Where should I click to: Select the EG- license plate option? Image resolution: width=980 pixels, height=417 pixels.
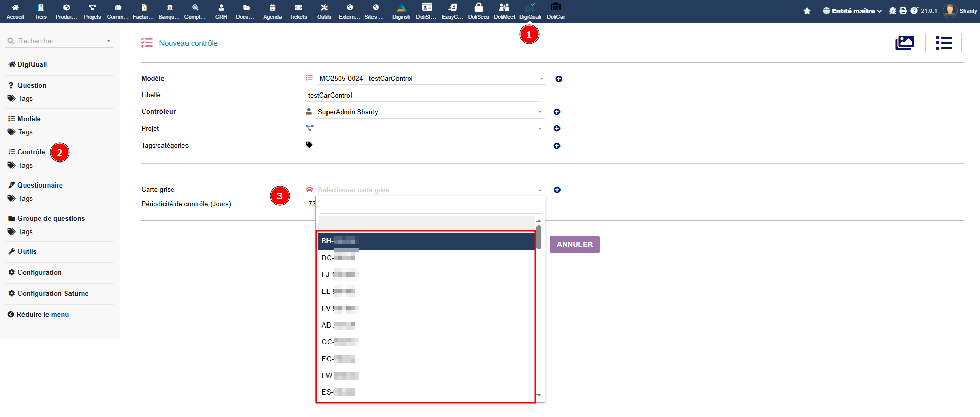[426, 359]
